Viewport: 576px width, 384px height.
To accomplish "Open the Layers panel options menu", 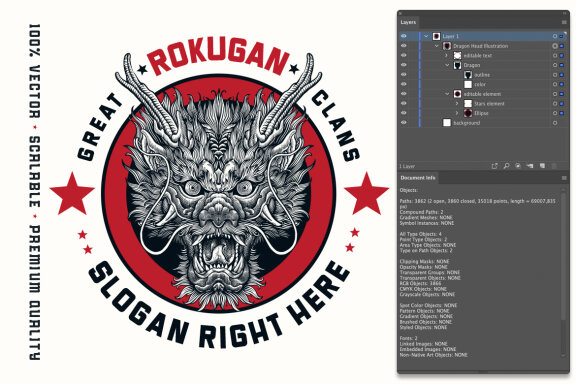I will (564, 22).
